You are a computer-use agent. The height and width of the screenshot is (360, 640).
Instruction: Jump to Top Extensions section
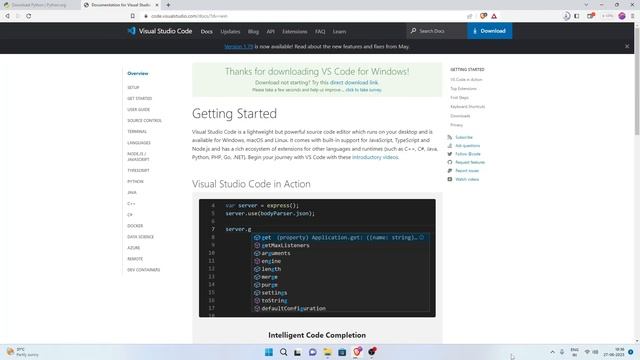(463, 89)
